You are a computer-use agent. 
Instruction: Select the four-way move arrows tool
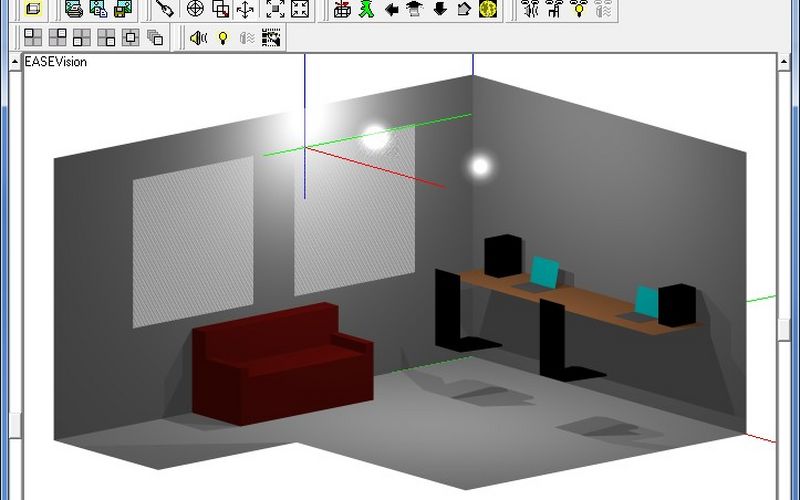point(245,9)
